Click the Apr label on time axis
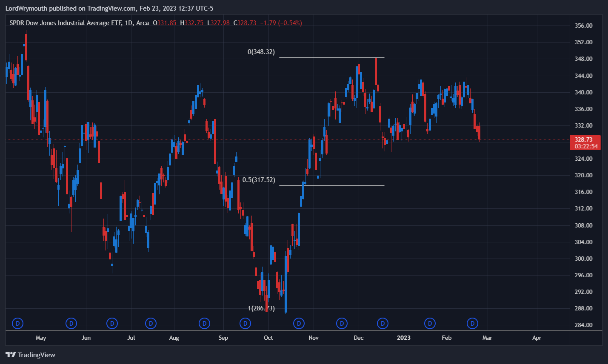Viewport: 608px width, 364px height. click(537, 338)
